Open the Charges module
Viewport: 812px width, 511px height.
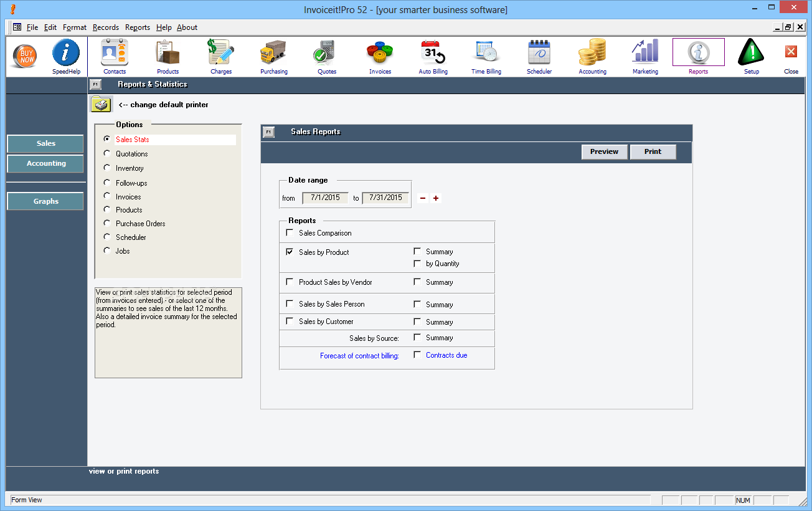point(221,57)
